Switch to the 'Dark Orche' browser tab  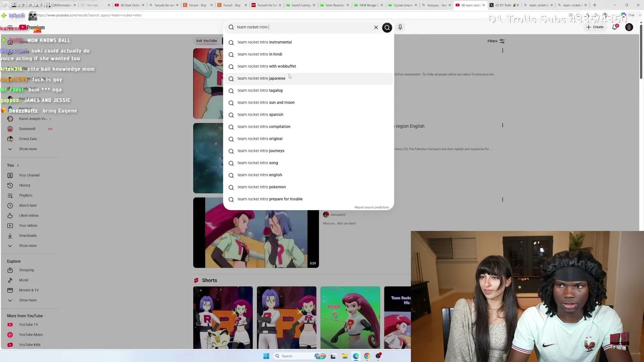click(x=129, y=5)
